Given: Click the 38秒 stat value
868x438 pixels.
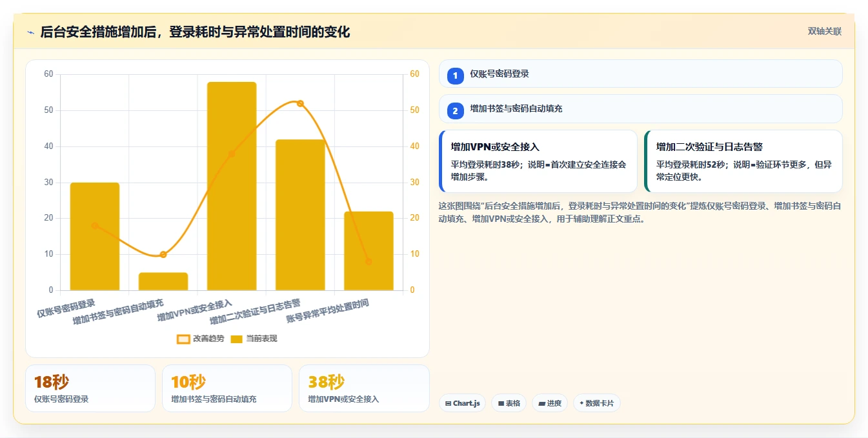Looking at the screenshot, I should coord(326,383).
